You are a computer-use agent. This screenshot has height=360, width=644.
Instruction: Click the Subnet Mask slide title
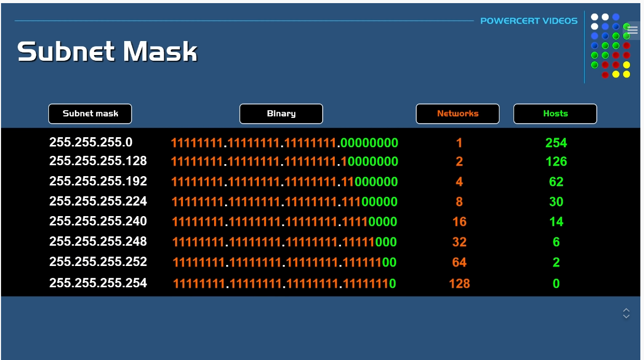108,51
